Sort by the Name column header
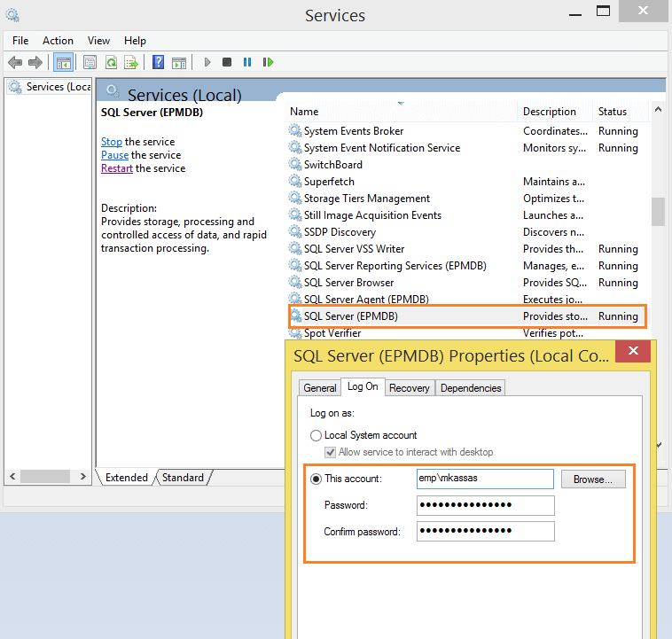672x639 pixels. (x=401, y=112)
